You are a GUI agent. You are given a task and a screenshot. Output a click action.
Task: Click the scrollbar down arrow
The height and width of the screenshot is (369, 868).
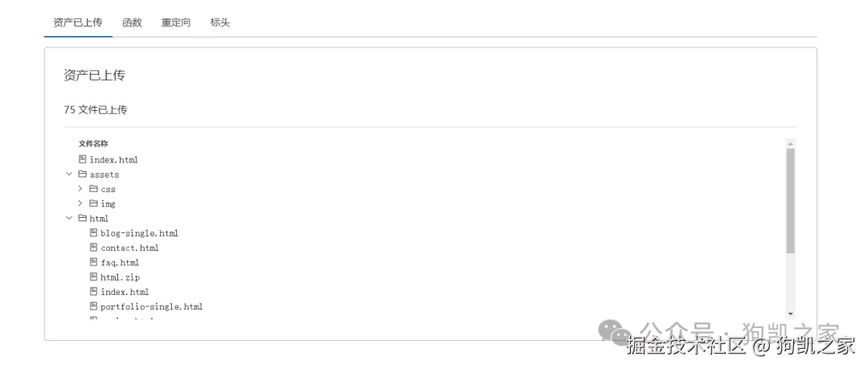coord(790,313)
